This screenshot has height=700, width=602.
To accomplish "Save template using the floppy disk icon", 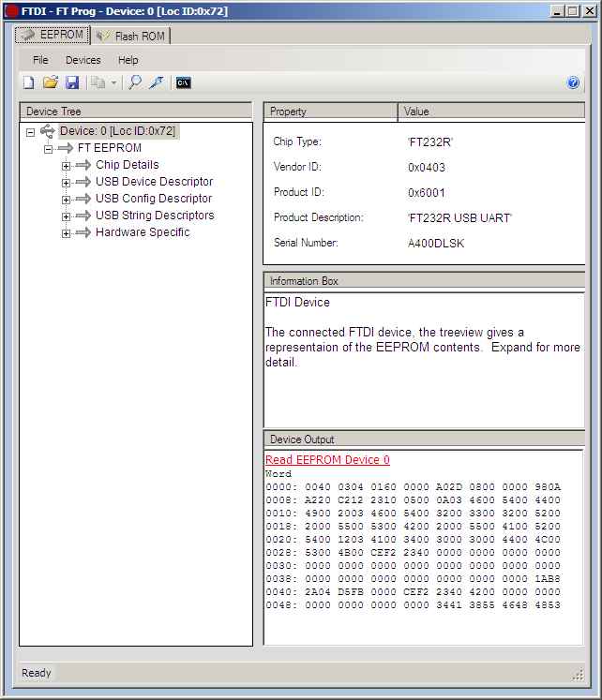I will tap(72, 82).
